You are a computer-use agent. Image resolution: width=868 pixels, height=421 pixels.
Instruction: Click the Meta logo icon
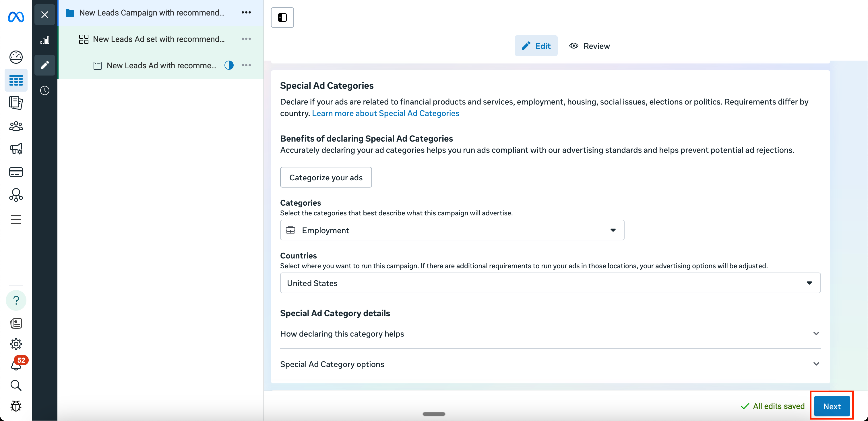[16, 17]
